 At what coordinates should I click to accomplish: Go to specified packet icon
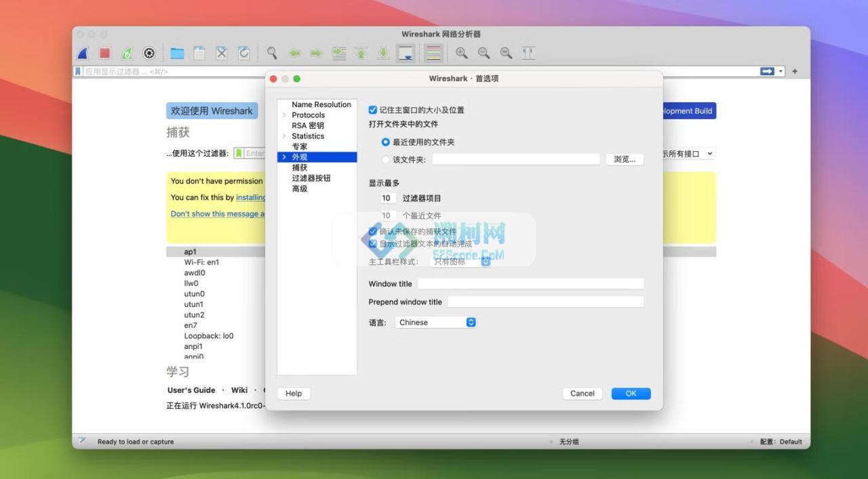(x=338, y=53)
